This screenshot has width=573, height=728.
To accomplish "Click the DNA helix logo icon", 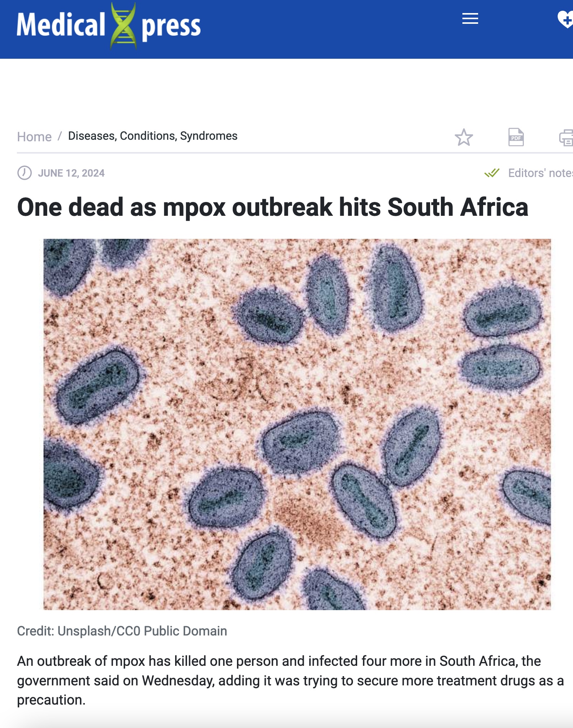I will (123, 26).
